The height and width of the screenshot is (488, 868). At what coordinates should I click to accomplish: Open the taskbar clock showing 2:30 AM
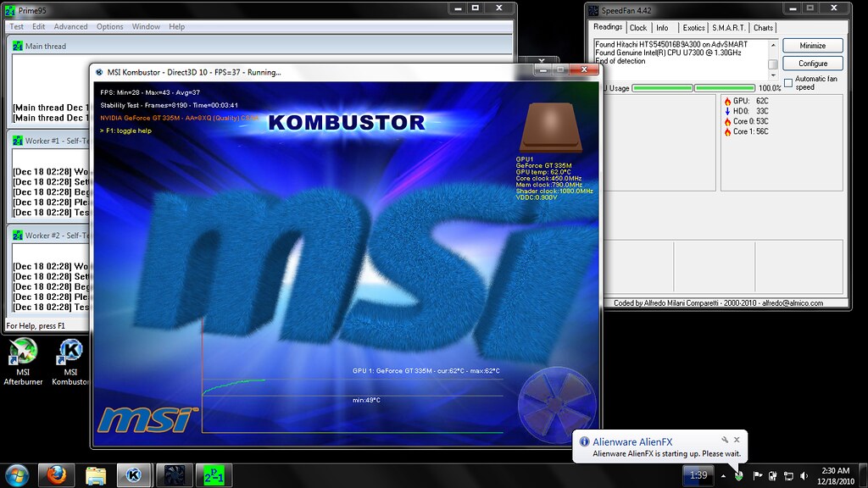[x=835, y=475]
